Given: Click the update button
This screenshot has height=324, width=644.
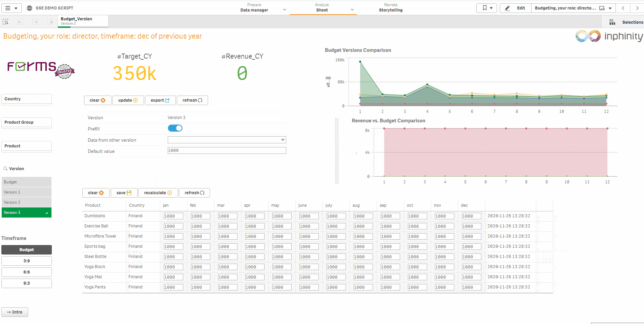Looking at the screenshot, I should 128,100.
